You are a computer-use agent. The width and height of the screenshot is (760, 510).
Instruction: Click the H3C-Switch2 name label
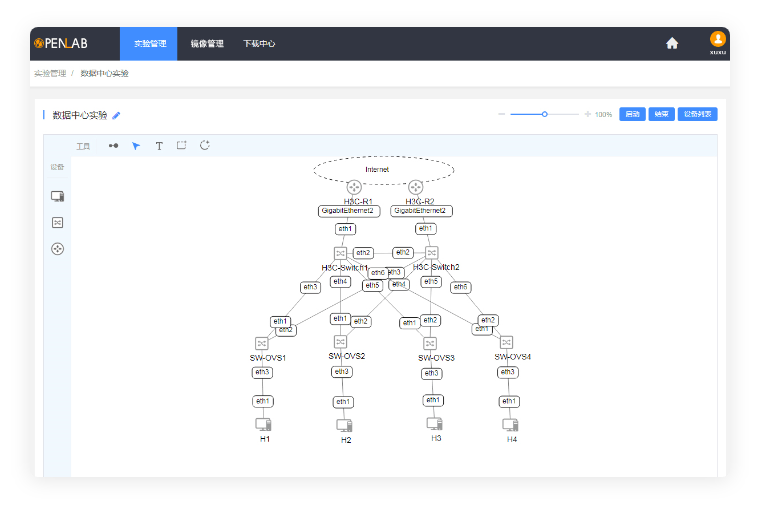[x=436, y=267]
